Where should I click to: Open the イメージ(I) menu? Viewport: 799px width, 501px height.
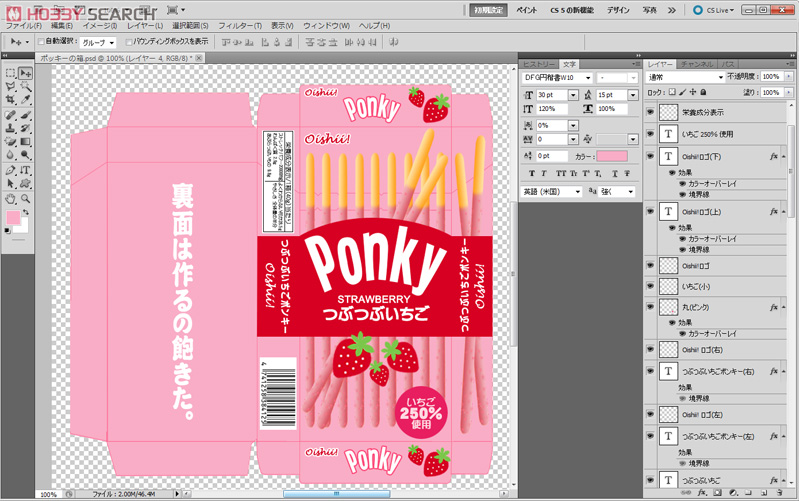tap(100, 25)
